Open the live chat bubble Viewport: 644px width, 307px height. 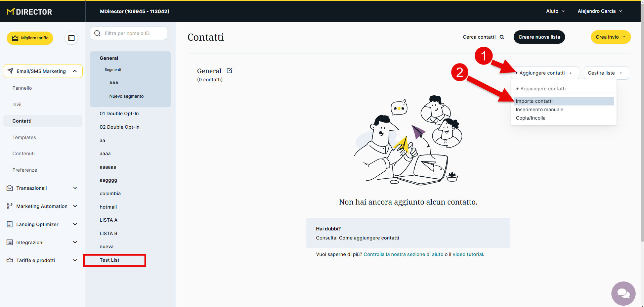pos(623,293)
